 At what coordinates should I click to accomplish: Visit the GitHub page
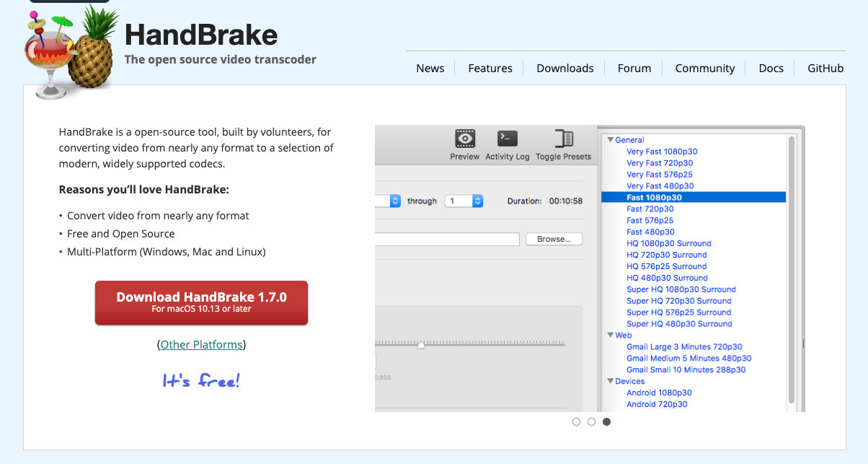pos(825,68)
